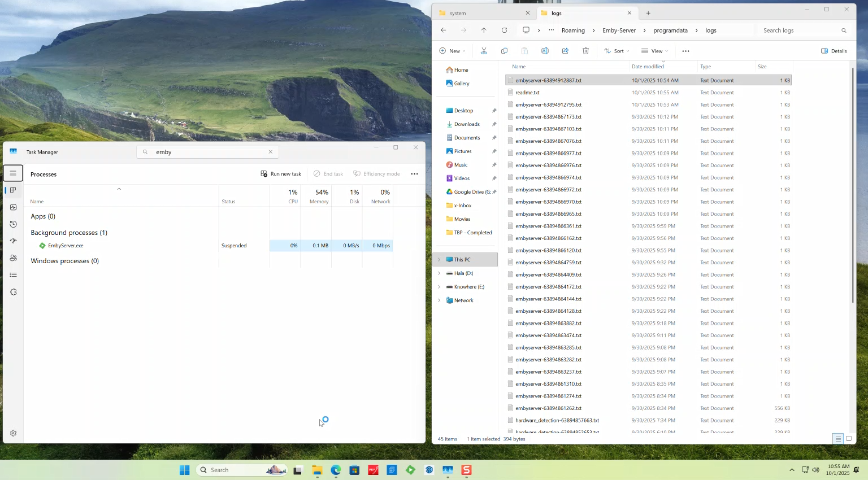868x480 pixels.
Task: Open Performance page in Task Manager sidebar
Action: (13, 207)
